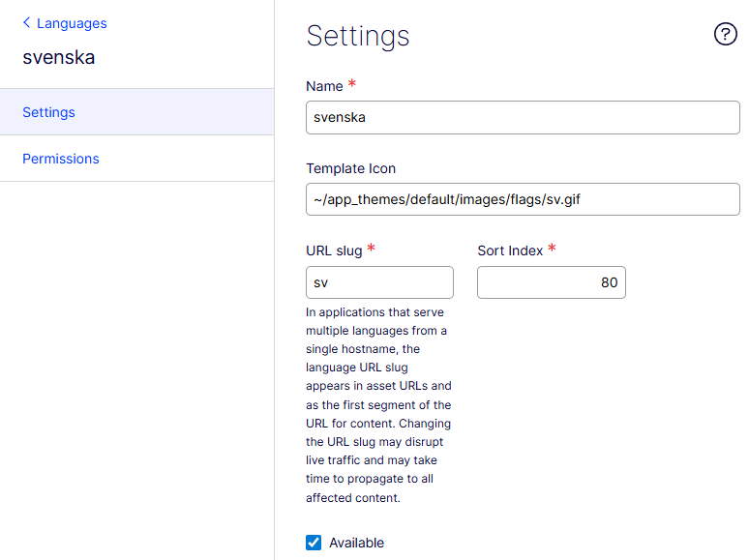Click the Available checkbox label
749x560 pixels.
[356, 543]
